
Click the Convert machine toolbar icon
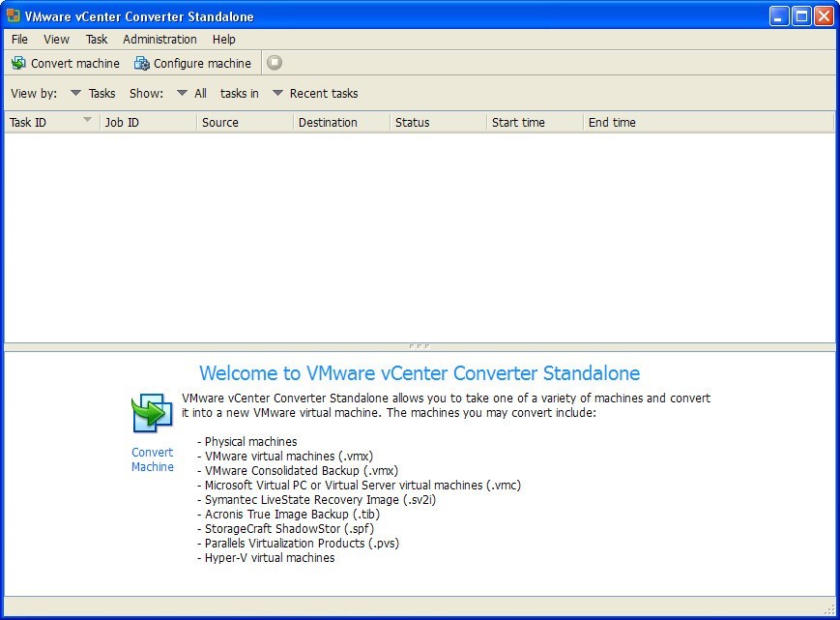18,63
